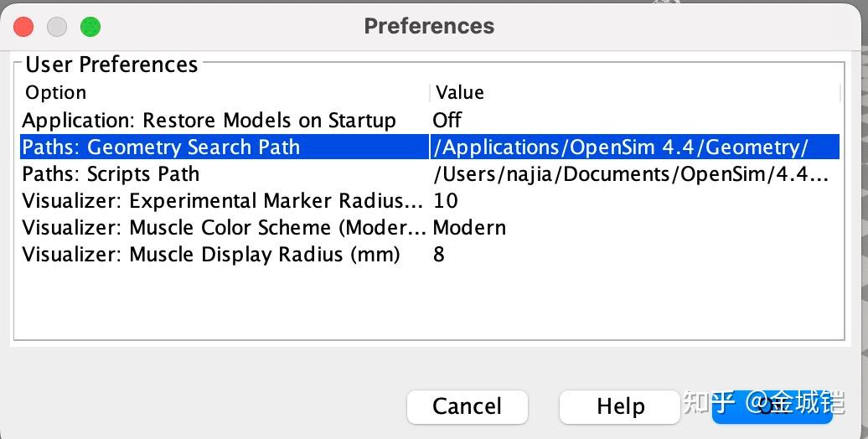868x439 pixels.
Task: Click the Muscle Display Radius value 8
Action: click(439, 255)
